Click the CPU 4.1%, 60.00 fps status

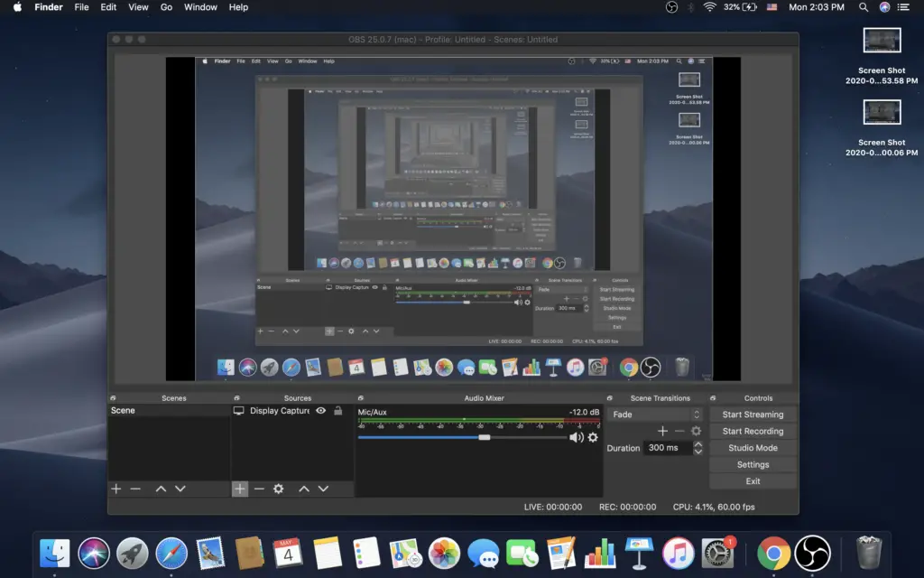714,507
